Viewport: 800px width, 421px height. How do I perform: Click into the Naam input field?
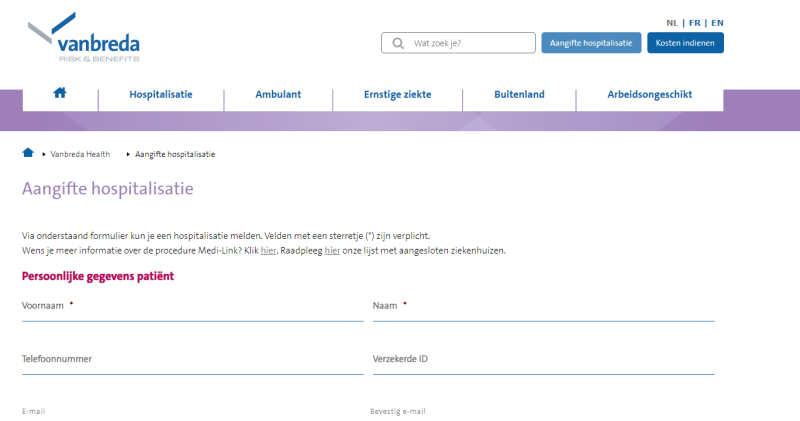click(x=543, y=311)
